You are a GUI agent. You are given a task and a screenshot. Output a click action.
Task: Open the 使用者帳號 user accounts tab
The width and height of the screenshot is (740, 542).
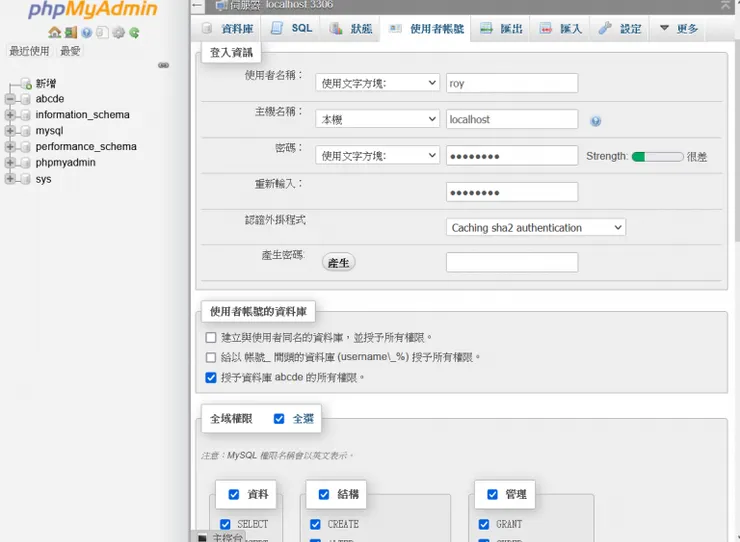click(x=426, y=29)
